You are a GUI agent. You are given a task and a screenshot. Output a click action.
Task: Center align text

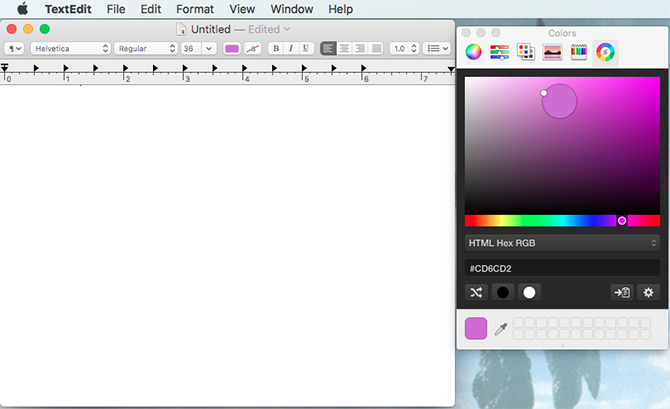coord(344,48)
